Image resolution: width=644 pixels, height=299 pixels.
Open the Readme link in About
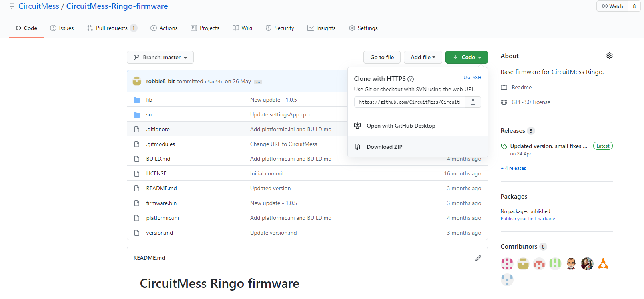coord(522,87)
